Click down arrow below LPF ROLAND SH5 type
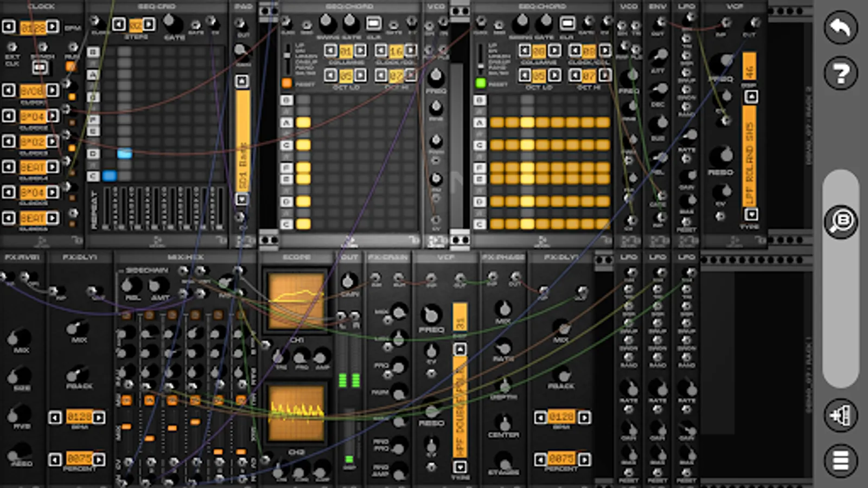Screen dimensions: 868x488 click(x=751, y=214)
